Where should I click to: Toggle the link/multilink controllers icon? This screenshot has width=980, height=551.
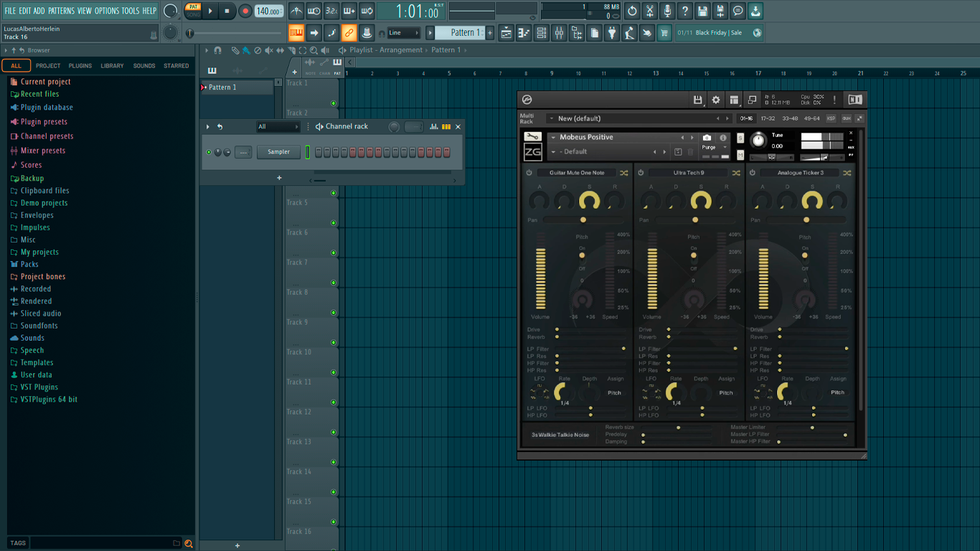coord(349,32)
